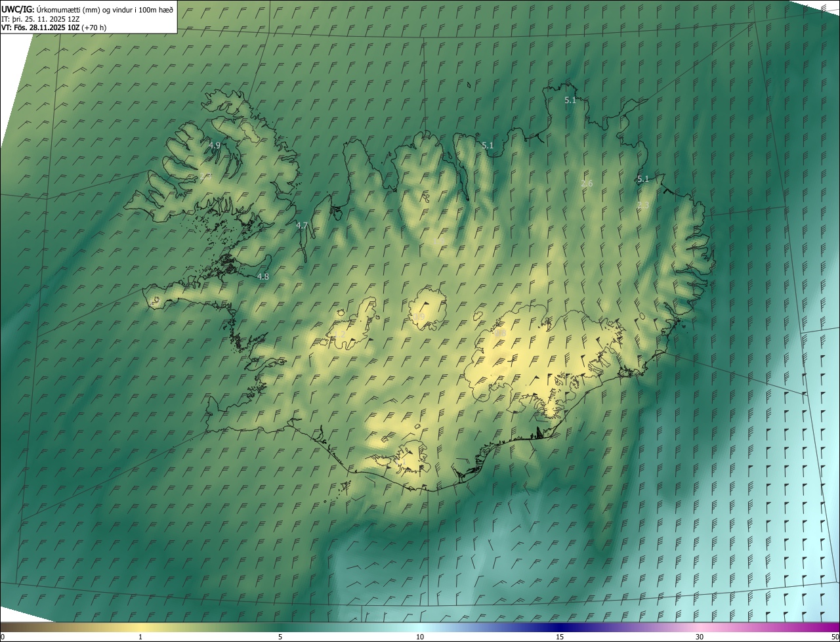Click the color scale label 50
This screenshot has height=642, width=840.
pos(835,637)
